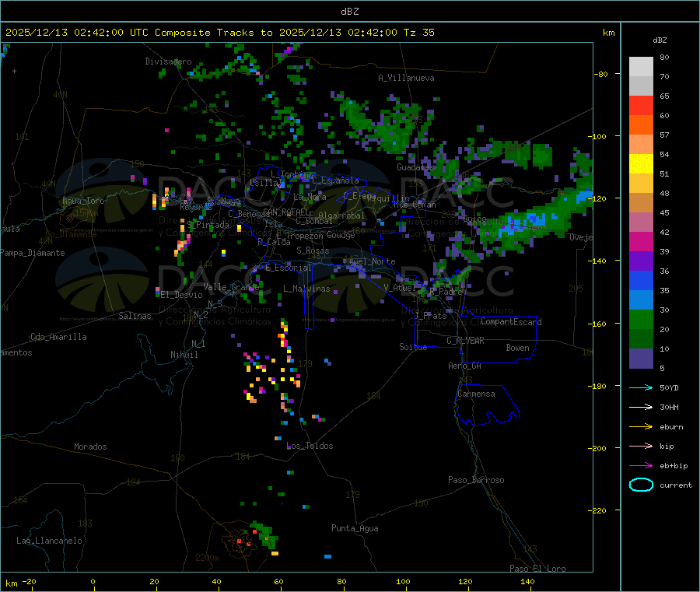Click the J_Prats map label
This screenshot has width=700, height=592.
pos(430,316)
